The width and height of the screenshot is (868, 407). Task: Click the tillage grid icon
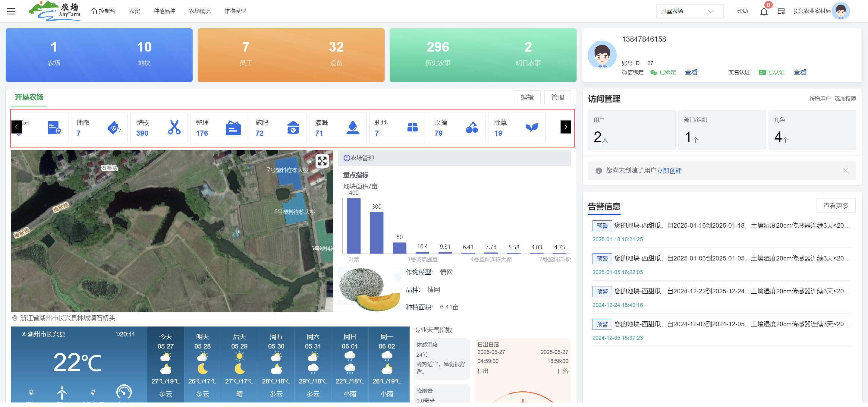tap(412, 127)
